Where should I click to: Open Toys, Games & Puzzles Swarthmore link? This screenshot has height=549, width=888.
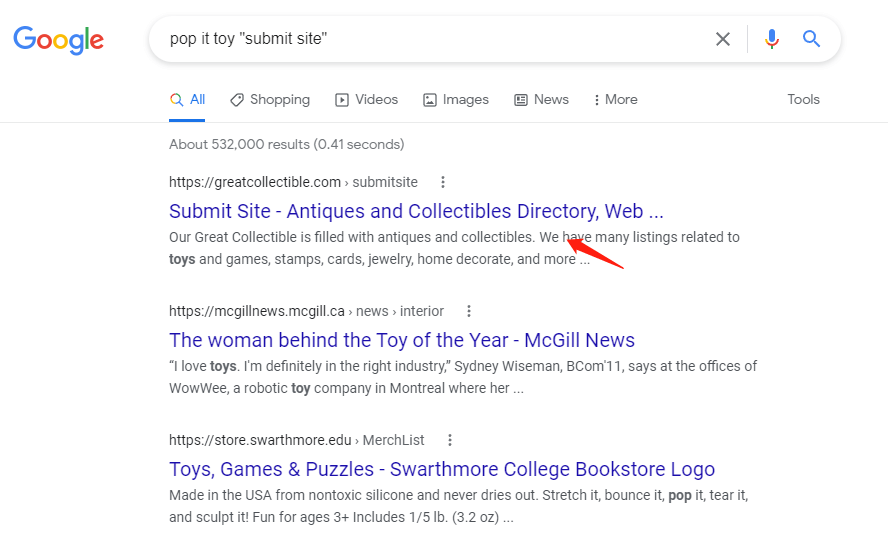click(442, 470)
